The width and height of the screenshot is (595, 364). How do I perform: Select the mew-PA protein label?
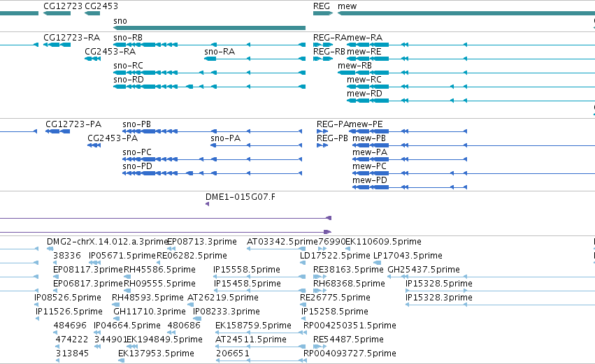click(370, 152)
